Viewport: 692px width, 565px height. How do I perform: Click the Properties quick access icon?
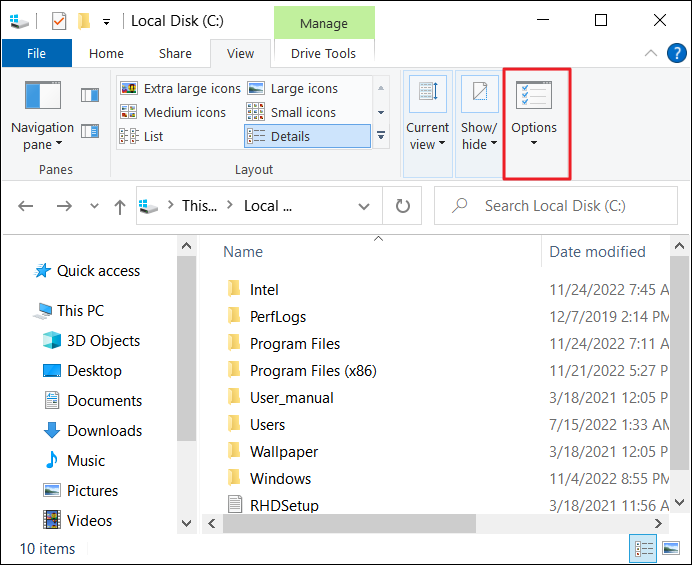59,21
